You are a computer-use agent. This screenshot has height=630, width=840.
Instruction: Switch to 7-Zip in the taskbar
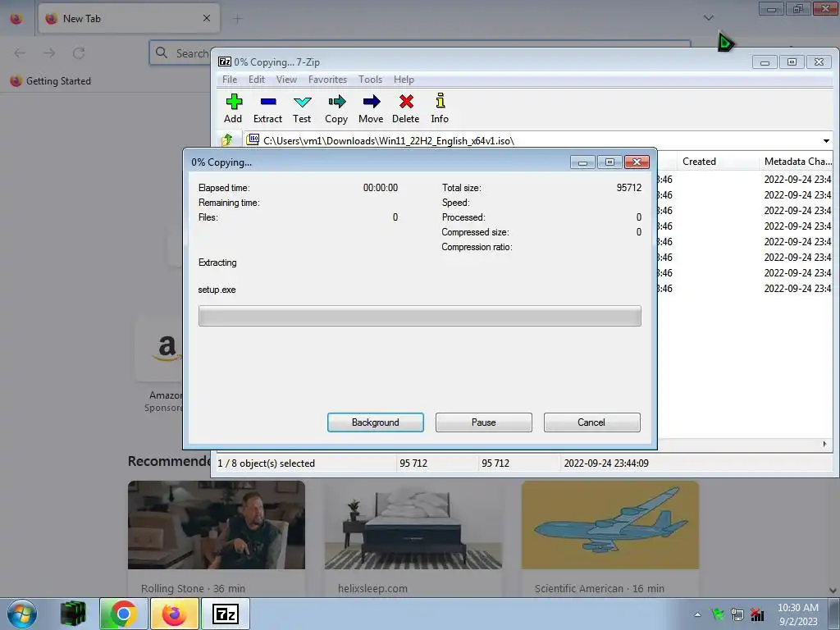pyautogui.click(x=226, y=614)
